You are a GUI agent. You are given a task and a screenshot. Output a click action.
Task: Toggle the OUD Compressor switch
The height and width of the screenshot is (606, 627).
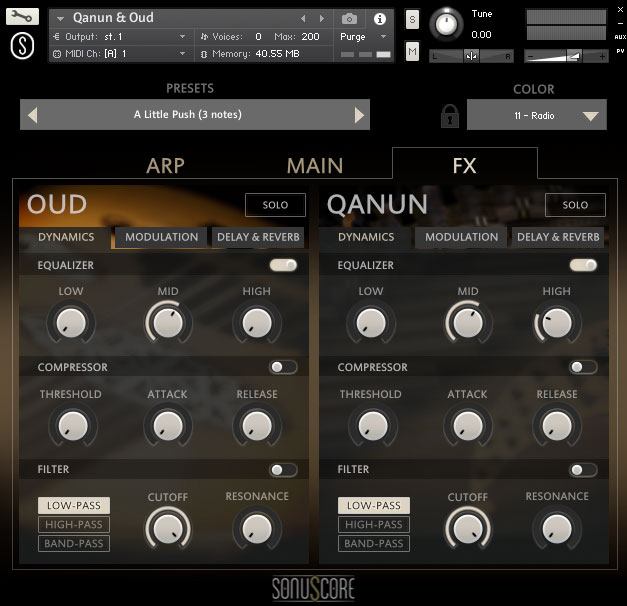[284, 367]
